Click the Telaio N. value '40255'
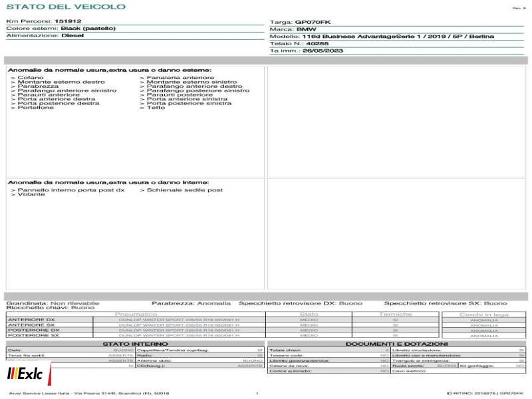The width and height of the screenshot is (532, 399). 317,44
